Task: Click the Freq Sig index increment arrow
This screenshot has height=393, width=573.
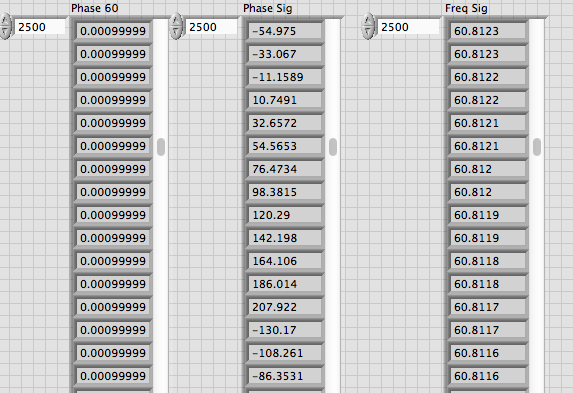Action: [368, 20]
